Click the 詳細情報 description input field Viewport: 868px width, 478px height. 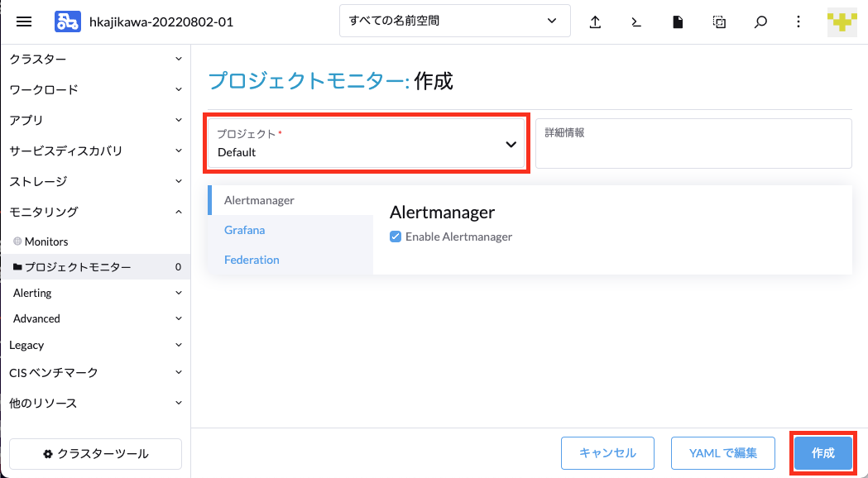click(x=693, y=143)
